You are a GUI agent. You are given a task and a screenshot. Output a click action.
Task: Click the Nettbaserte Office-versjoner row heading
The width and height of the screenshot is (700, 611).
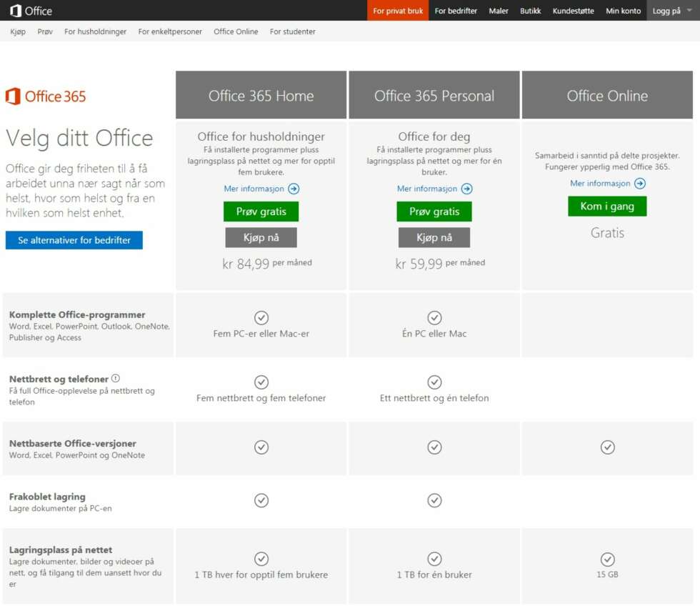click(x=73, y=444)
